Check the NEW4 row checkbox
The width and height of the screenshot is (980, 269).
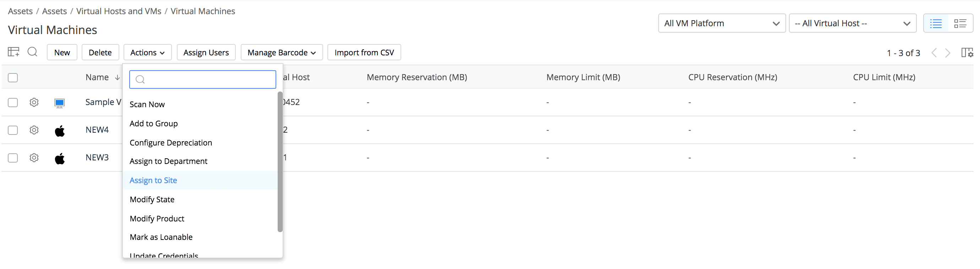(x=13, y=130)
